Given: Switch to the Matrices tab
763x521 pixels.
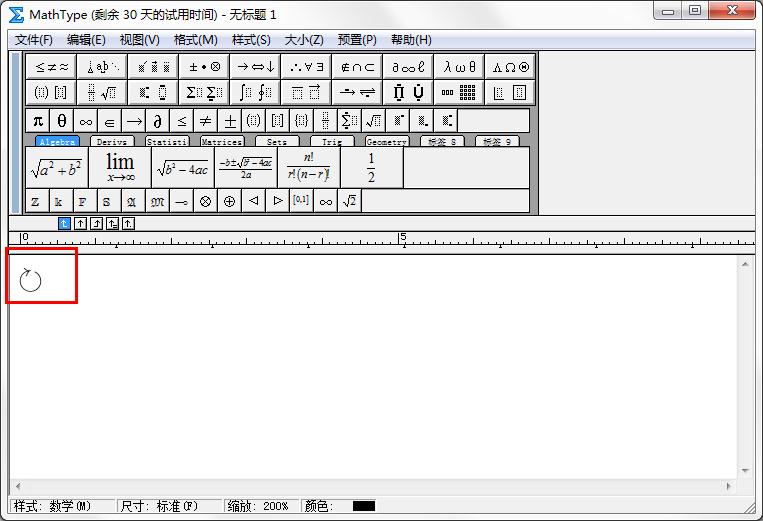Looking at the screenshot, I should 221,142.
